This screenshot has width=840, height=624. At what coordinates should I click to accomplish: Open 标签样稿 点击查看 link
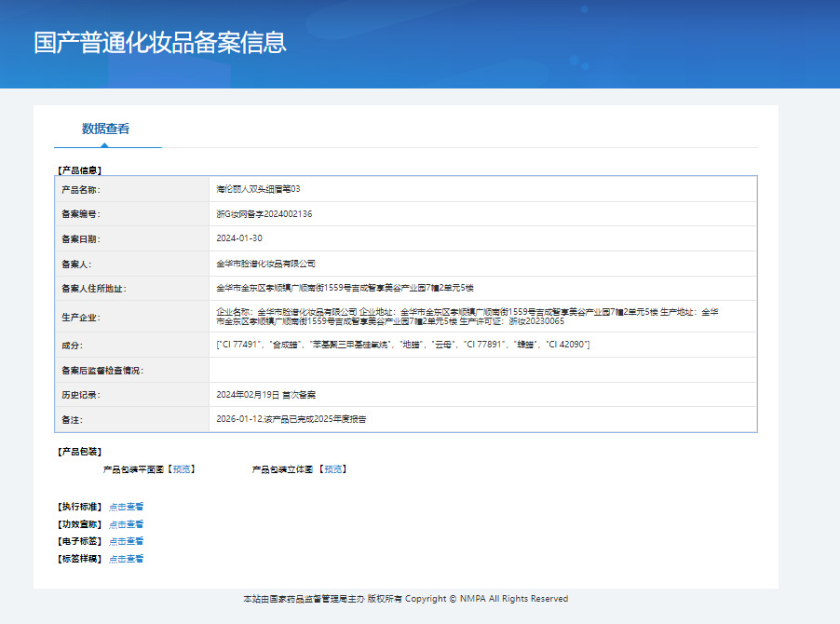(127, 559)
